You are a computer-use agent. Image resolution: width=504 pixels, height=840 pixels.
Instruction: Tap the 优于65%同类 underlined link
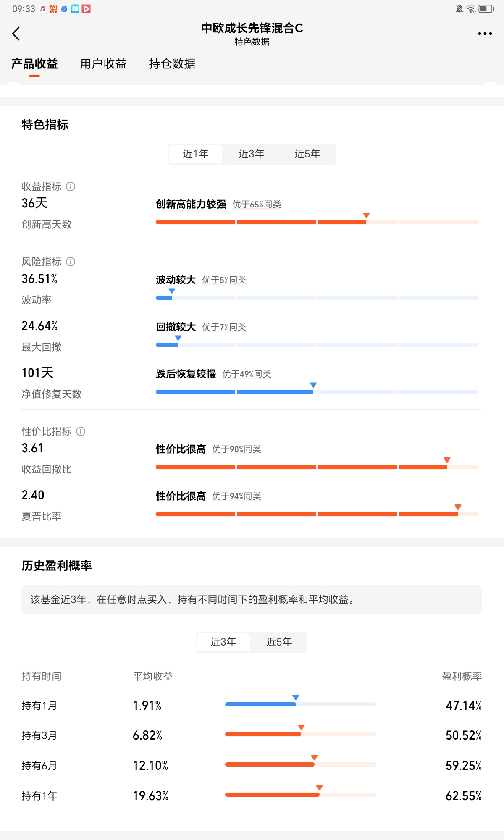(x=257, y=205)
